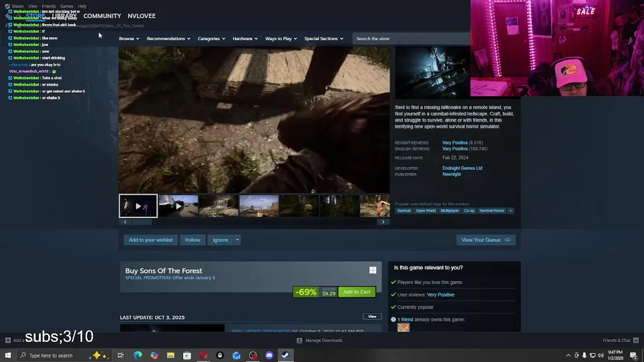This screenshot has width=644, height=362.
Task: Click the info icon next to 1 friend
Action: point(393,319)
